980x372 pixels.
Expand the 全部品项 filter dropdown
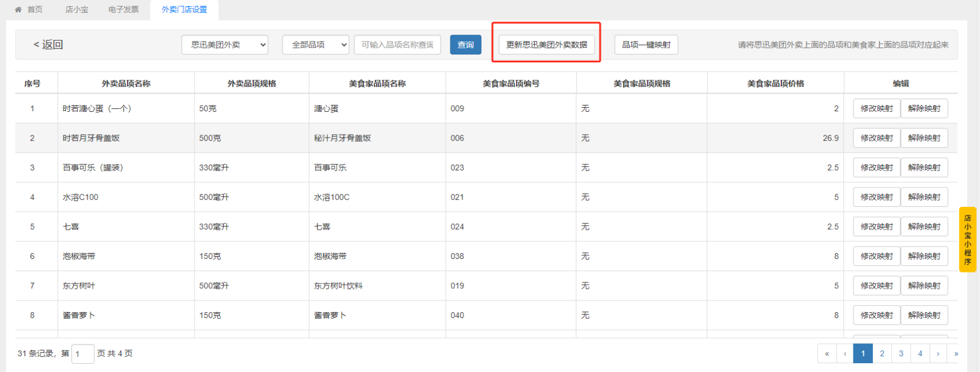click(x=316, y=45)
